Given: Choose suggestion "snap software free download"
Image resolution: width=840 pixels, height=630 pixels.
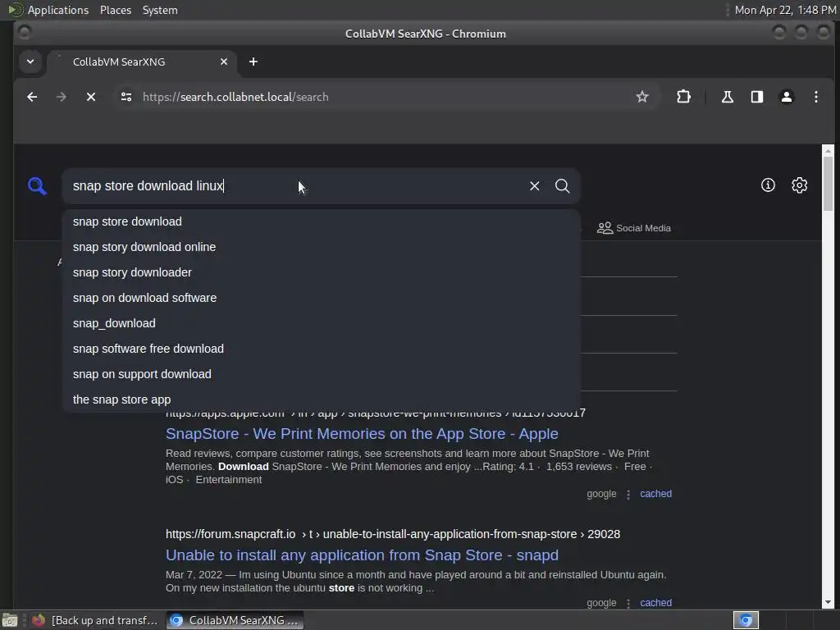Looking at the screenshot, I should click(322, 349).
